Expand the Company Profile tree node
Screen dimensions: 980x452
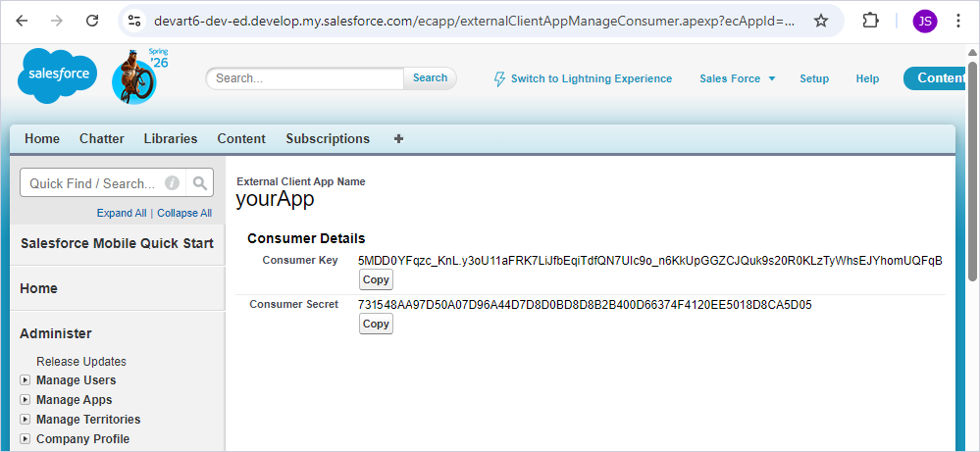[25, 439]
